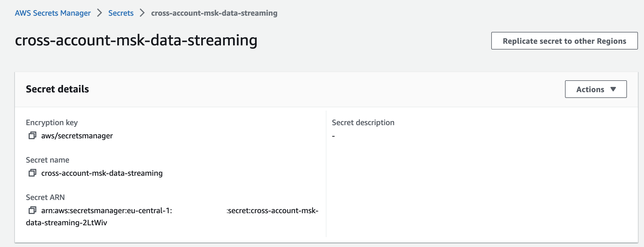Screen dimensions: 644x247
Task: Navigate to the Secrets breadcrumb link
Action: point(121,13)
